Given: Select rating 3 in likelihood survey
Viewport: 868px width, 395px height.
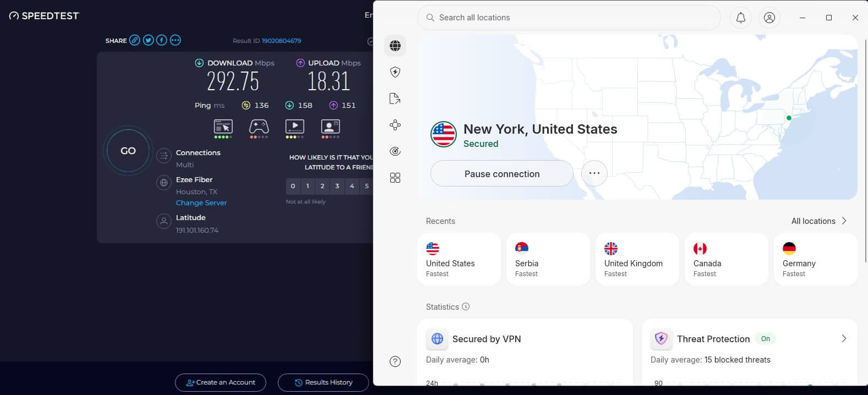Looking at the screenshot, I should tap(337, 186).
